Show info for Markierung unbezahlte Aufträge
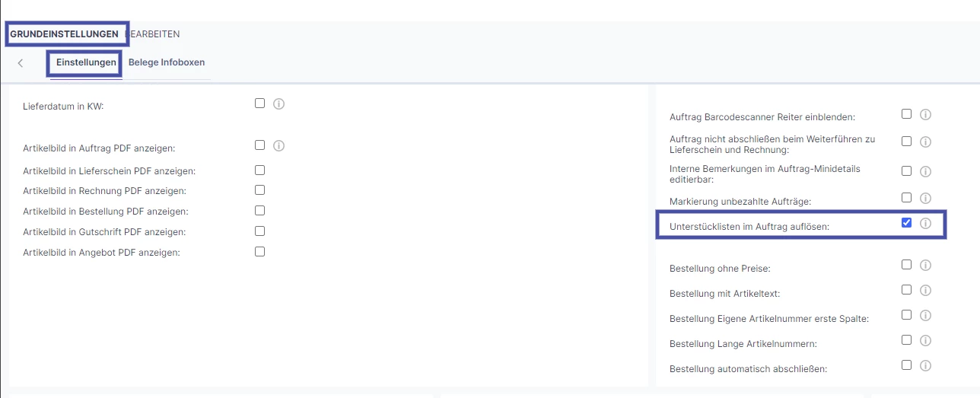 (x=926, y=198)
